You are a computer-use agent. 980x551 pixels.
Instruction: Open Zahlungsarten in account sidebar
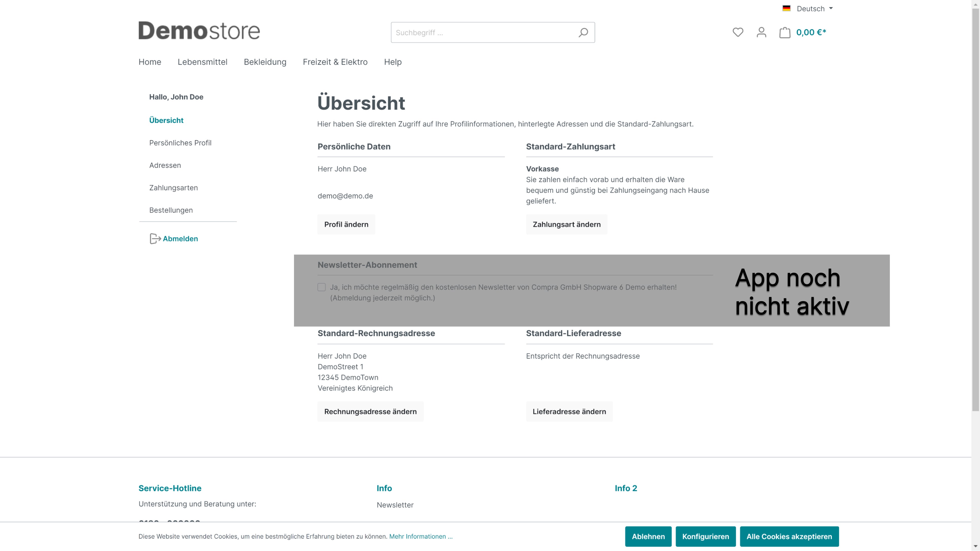[173, 188]
